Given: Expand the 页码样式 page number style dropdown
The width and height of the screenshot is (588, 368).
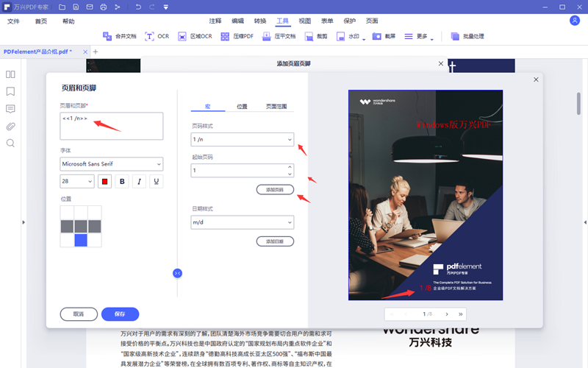Looking at the screenshot, I should tap(243, 138).
